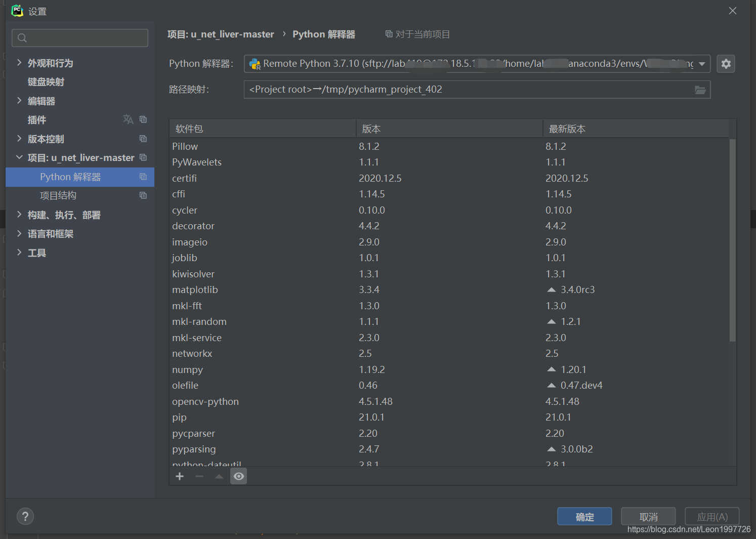Expand the 工具 section

point(19,253)
